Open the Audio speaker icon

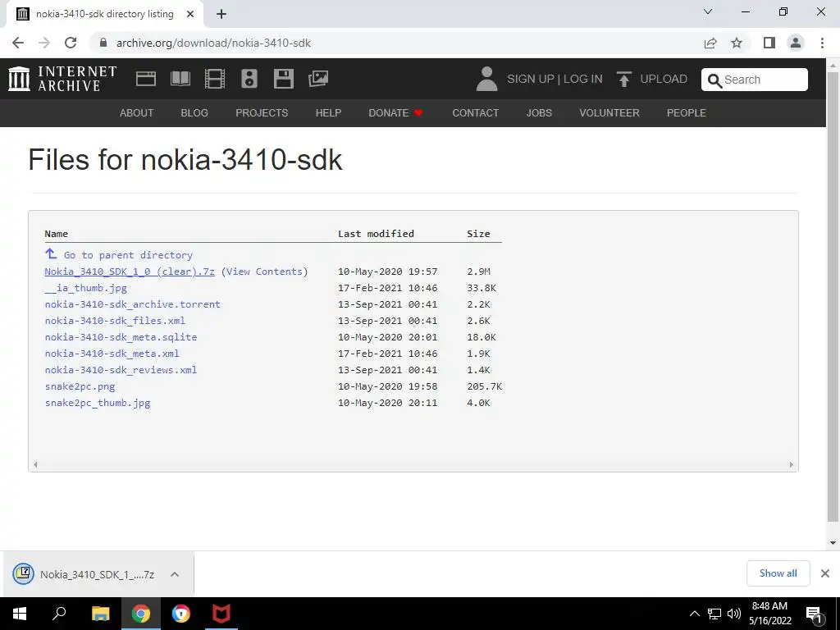(249, 79)
